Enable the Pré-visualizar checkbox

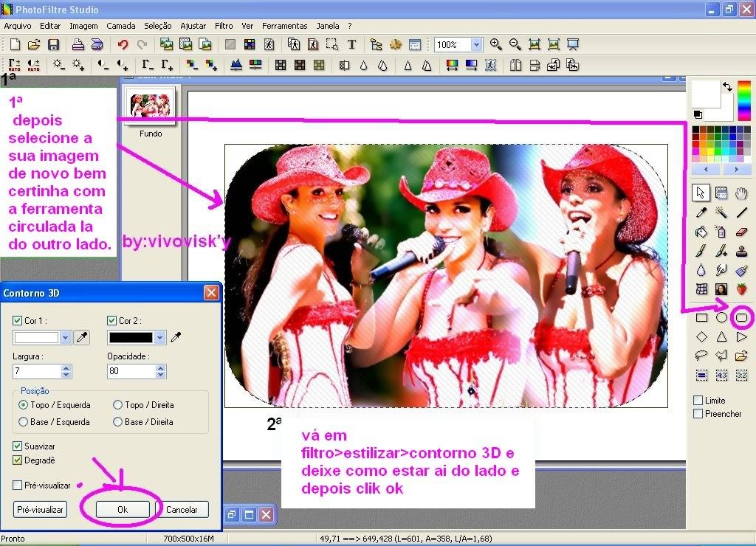(x=18, y=485)
